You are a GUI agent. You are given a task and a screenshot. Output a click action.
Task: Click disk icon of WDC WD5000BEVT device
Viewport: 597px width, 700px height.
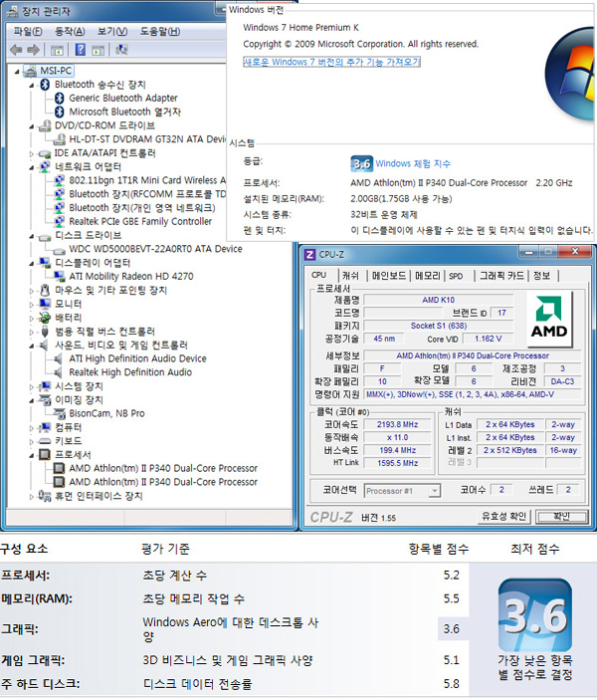(60, 250)
